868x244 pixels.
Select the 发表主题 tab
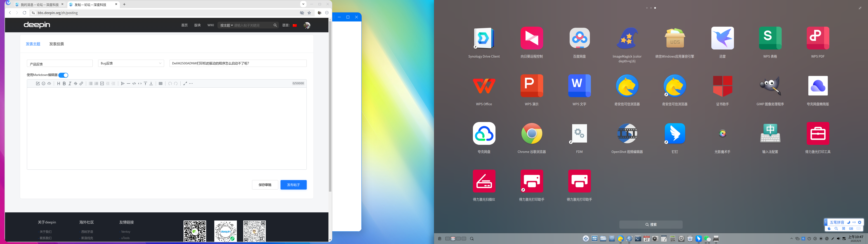(33, 44)
